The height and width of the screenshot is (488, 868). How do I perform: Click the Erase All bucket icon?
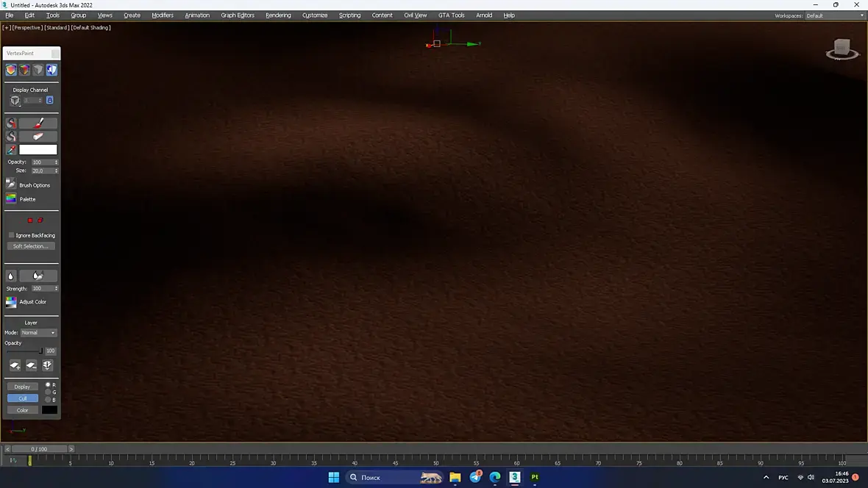(x=11, y=136)
